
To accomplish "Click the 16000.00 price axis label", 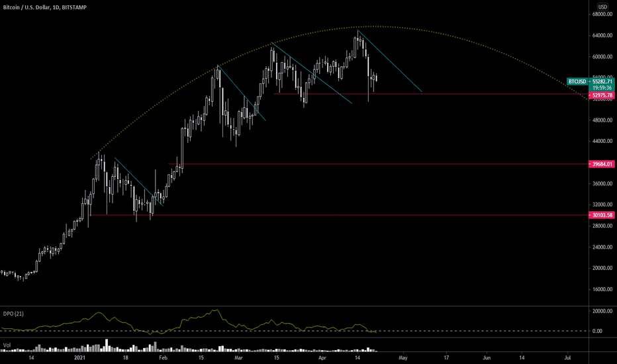I will pyautogui.click(x=602, y=289).
